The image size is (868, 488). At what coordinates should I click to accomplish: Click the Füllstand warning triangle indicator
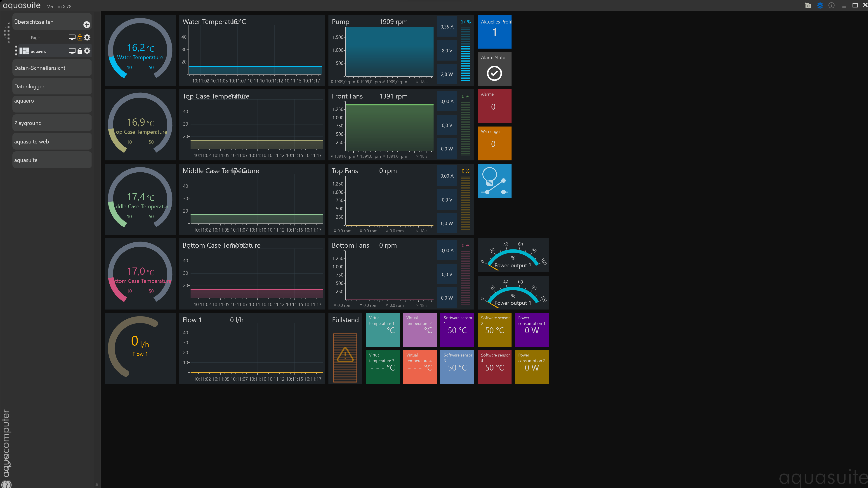(345, 355)
